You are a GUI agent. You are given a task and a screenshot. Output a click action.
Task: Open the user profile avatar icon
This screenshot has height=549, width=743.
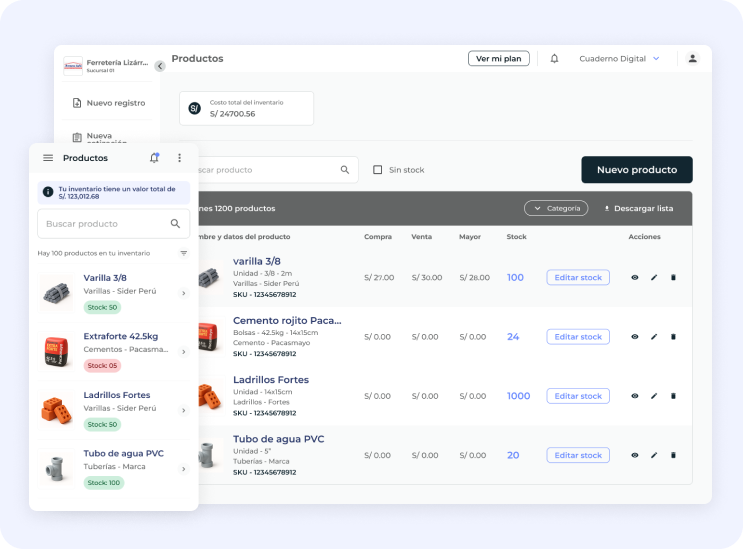(x=692, y=58)
